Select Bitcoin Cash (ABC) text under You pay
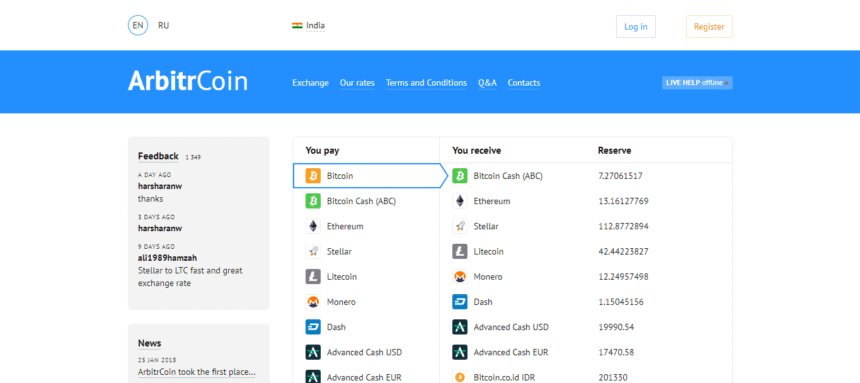The height and width of the screenshot is (383, 860). pos(361,201)
